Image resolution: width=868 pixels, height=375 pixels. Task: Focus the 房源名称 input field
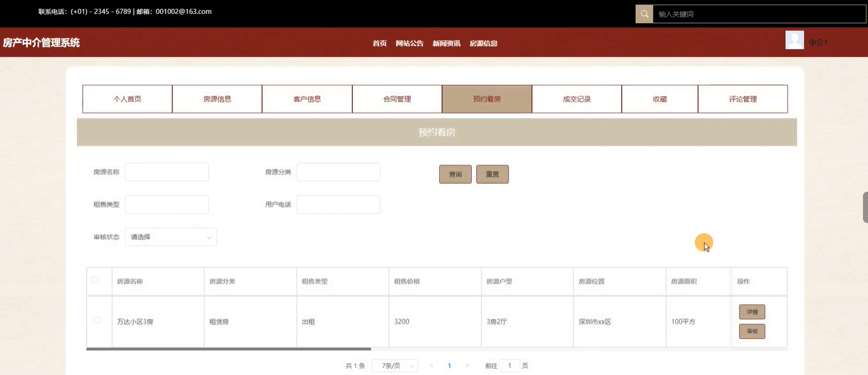(167, 172)
